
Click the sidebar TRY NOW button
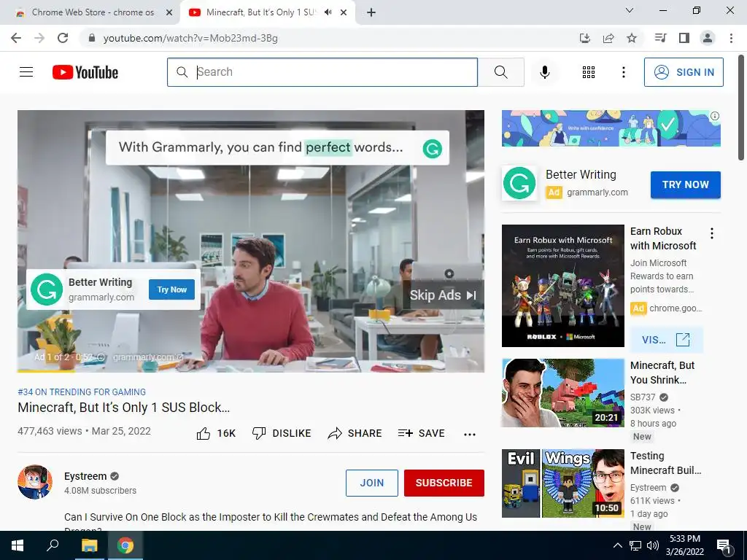686,184
